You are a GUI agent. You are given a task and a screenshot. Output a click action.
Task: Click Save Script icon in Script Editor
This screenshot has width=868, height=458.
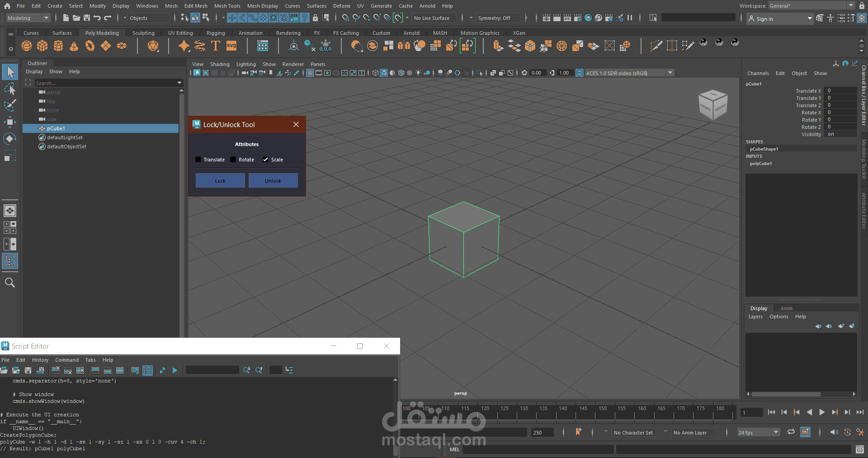[x=28, y=370]
